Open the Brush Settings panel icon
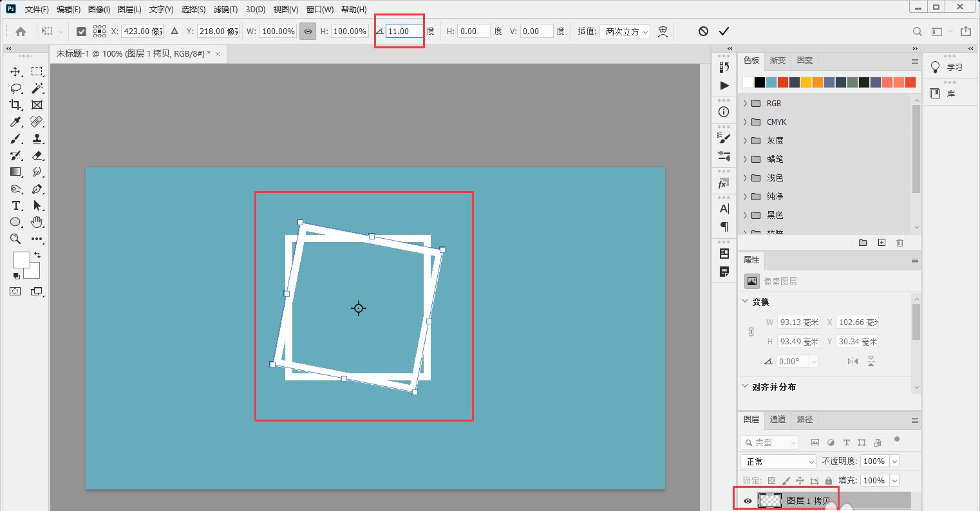 pos(724,138)
